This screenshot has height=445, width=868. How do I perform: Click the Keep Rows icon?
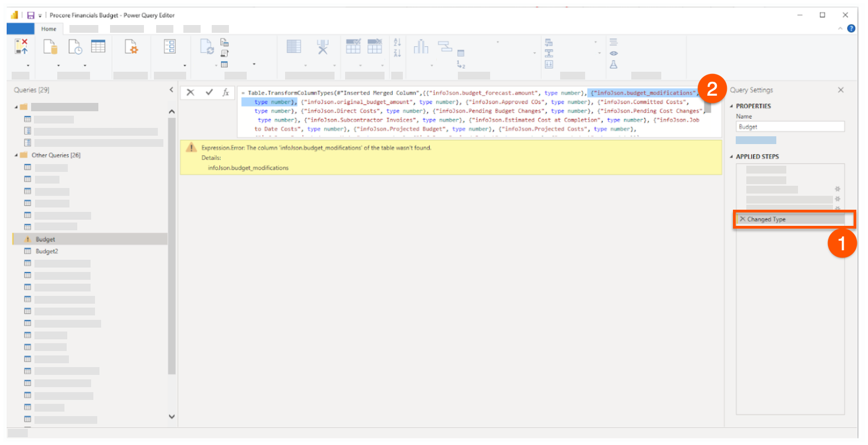[353, 46]
